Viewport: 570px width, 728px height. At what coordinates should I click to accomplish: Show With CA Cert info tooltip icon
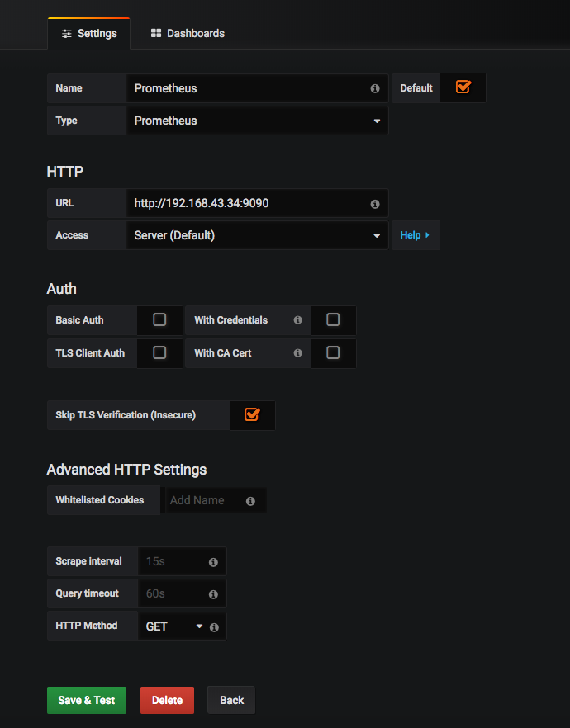(x=297, y=353)
